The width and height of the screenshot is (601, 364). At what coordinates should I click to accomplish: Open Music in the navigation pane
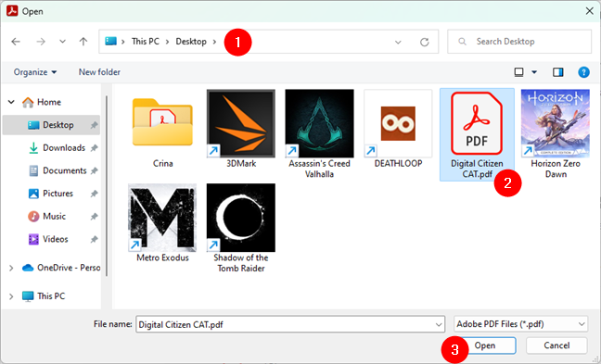(x=46, y=216)
